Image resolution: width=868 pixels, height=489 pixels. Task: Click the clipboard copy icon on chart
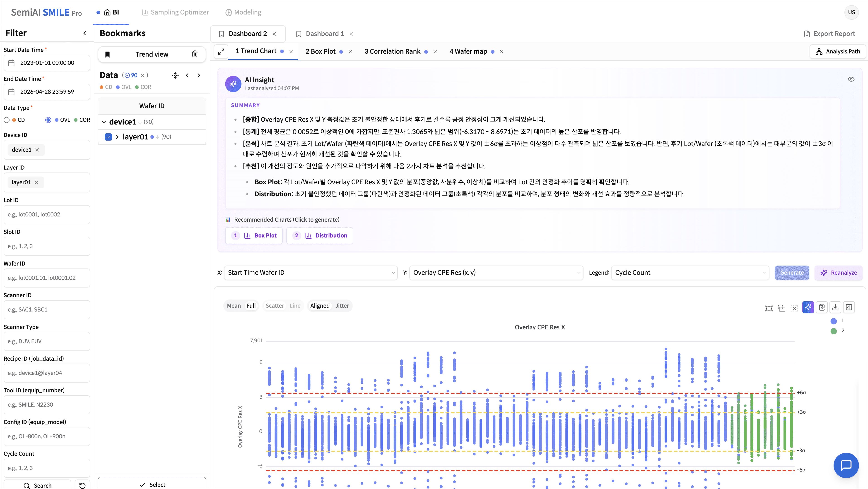point(822,307)
